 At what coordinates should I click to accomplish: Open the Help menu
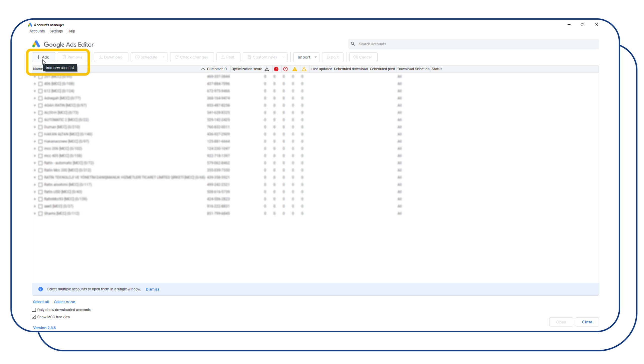71,31
